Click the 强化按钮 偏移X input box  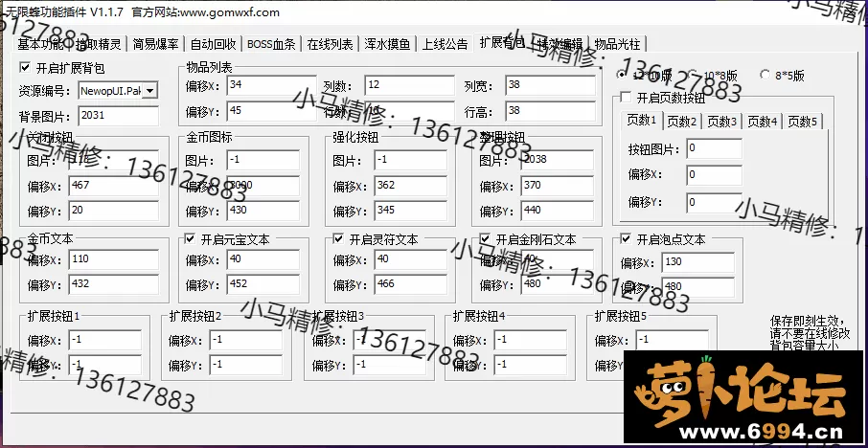pos(414,185)
